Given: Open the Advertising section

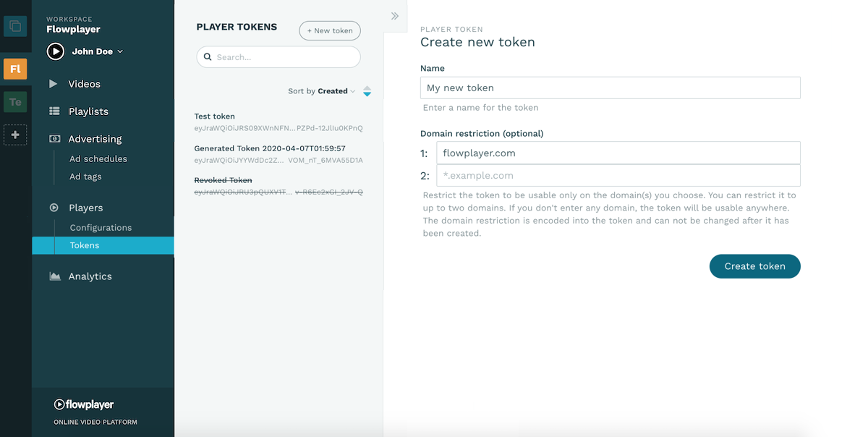Looking at the screenshot, I should [95, 139].
